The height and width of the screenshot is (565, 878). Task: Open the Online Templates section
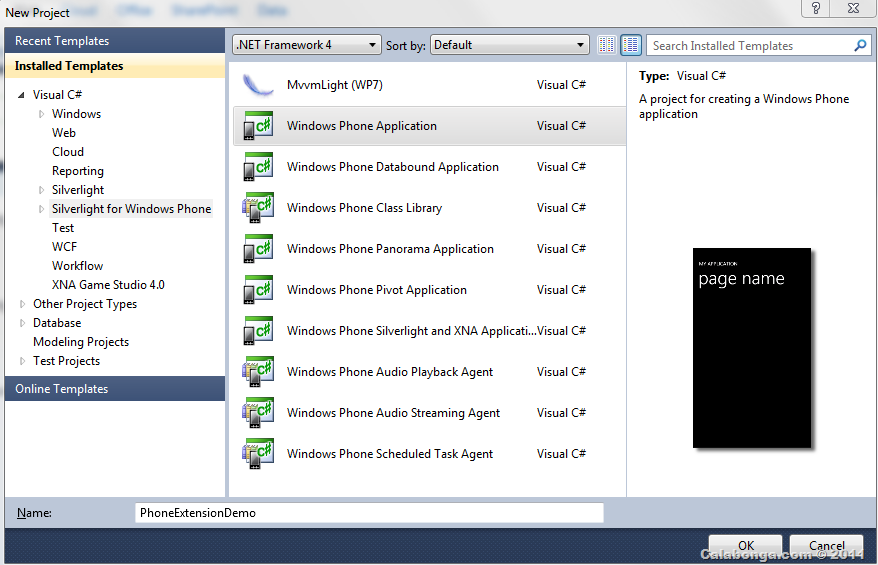point(115,389)
